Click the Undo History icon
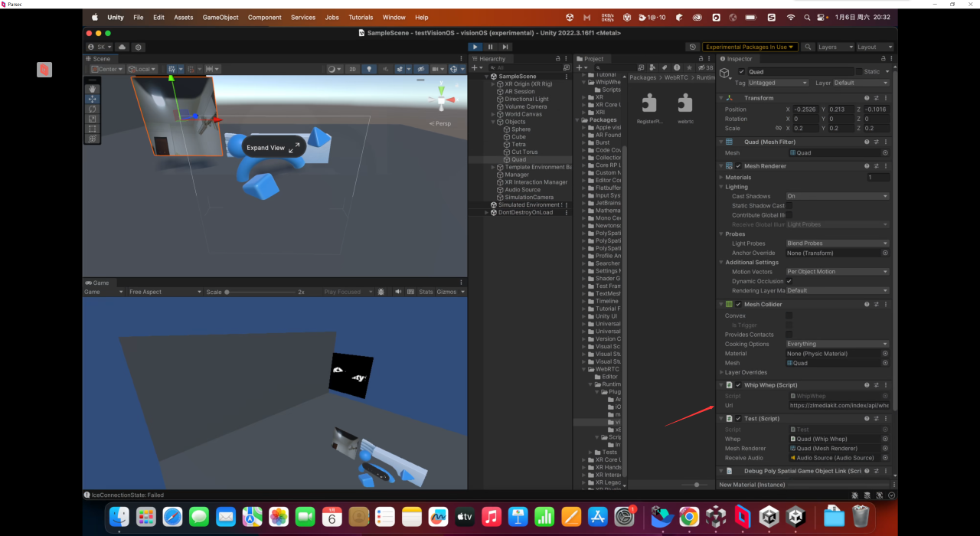This screenshot has width=980, height=536. 692,47
